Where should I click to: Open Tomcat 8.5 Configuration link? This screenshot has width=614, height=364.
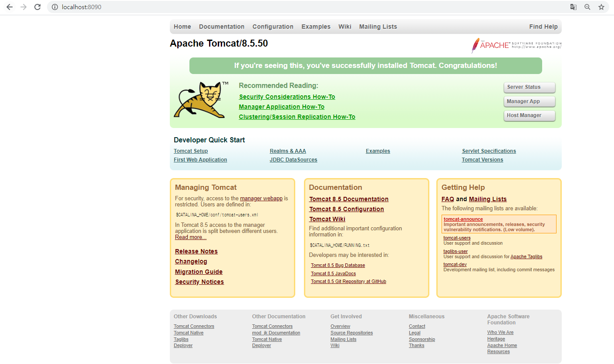pos(347,209)
